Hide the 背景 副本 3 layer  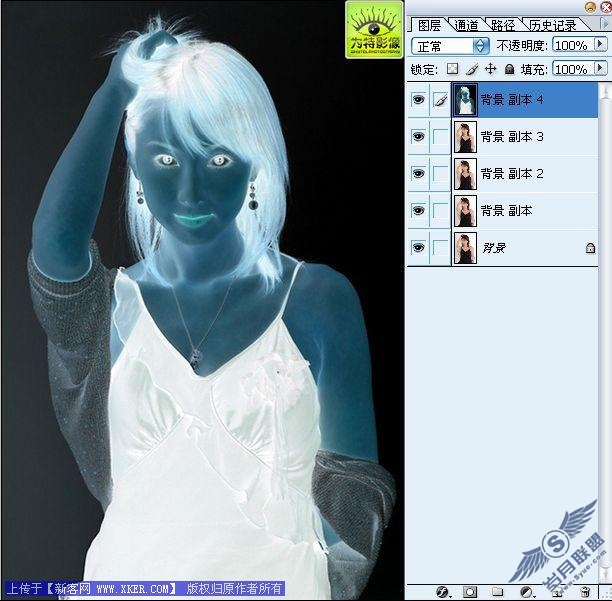pos(418,137)
